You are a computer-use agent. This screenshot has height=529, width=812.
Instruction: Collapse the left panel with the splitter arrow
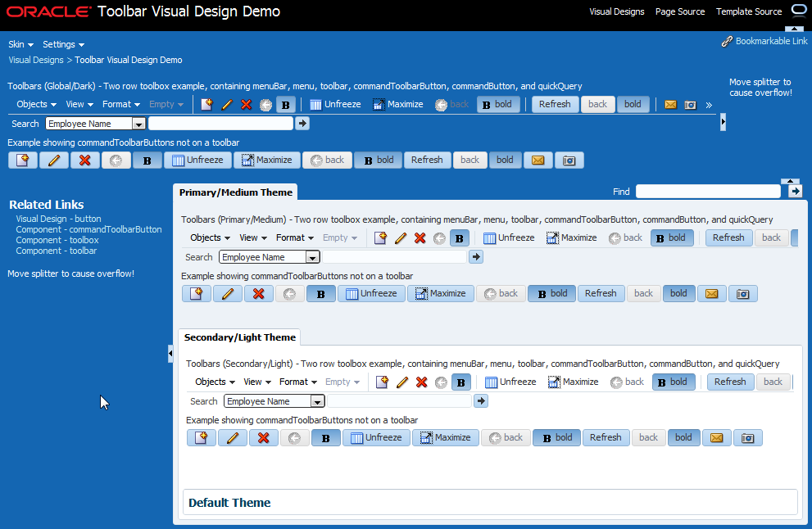pos(170,354)
